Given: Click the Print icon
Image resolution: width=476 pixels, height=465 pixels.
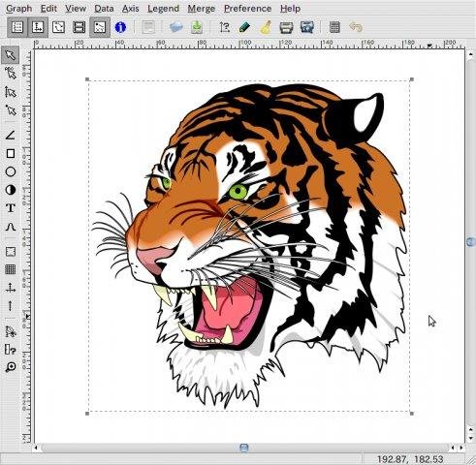Looking at the screenshot, I should (286, 27).
